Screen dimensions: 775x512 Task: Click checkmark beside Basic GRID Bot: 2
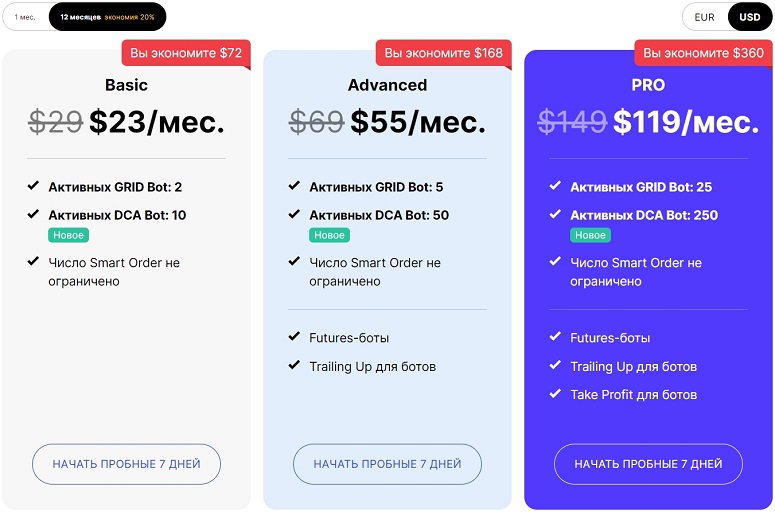tap(33, 186)
